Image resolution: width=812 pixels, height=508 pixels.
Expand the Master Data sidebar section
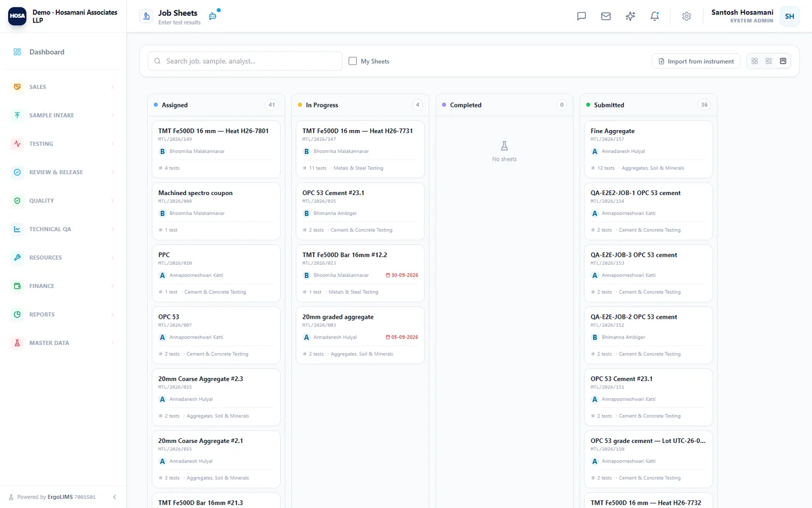tap(63, 343)
